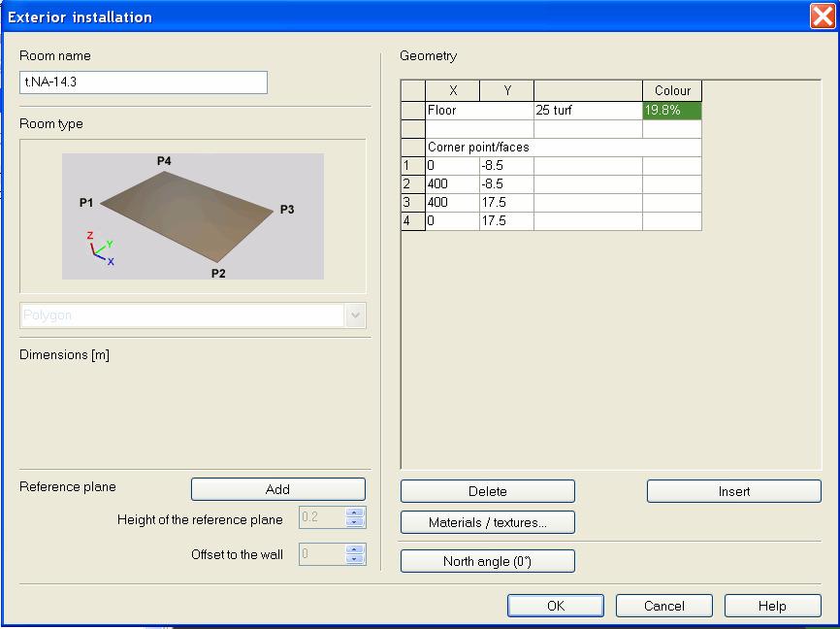Click the Insert button
The image size is (840, 629).
[734, 491]
